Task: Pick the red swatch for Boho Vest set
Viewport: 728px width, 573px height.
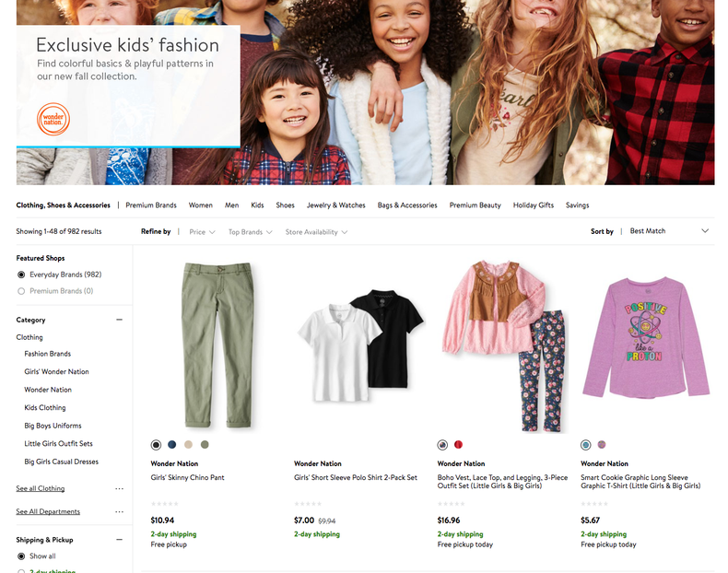Action: [x=459, y=445]
